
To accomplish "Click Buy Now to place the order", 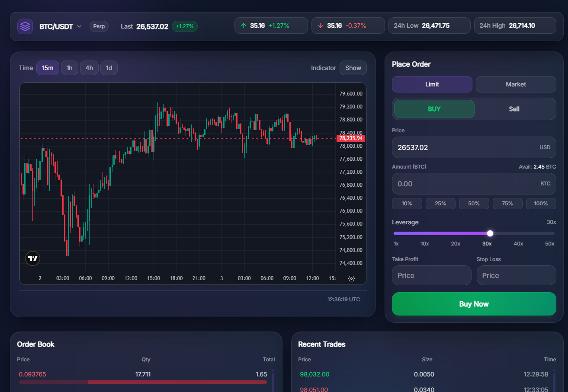I will pos(474,304).
